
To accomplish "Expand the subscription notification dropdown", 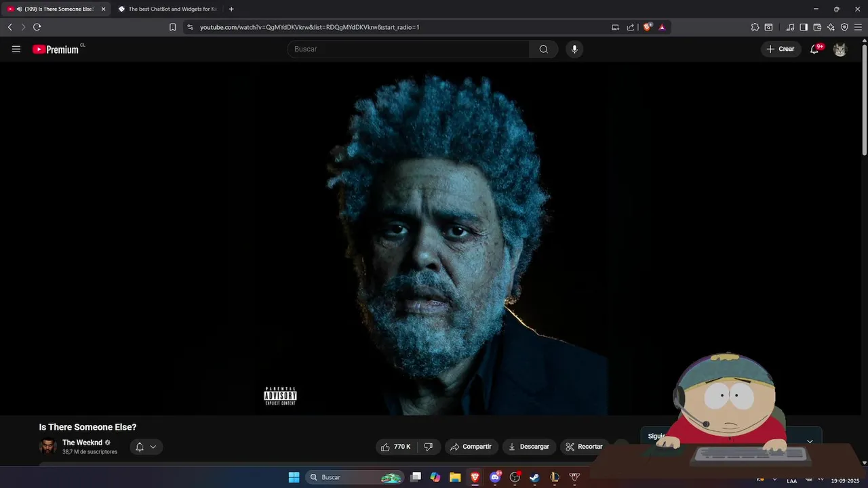I will [x=146, y=447].
